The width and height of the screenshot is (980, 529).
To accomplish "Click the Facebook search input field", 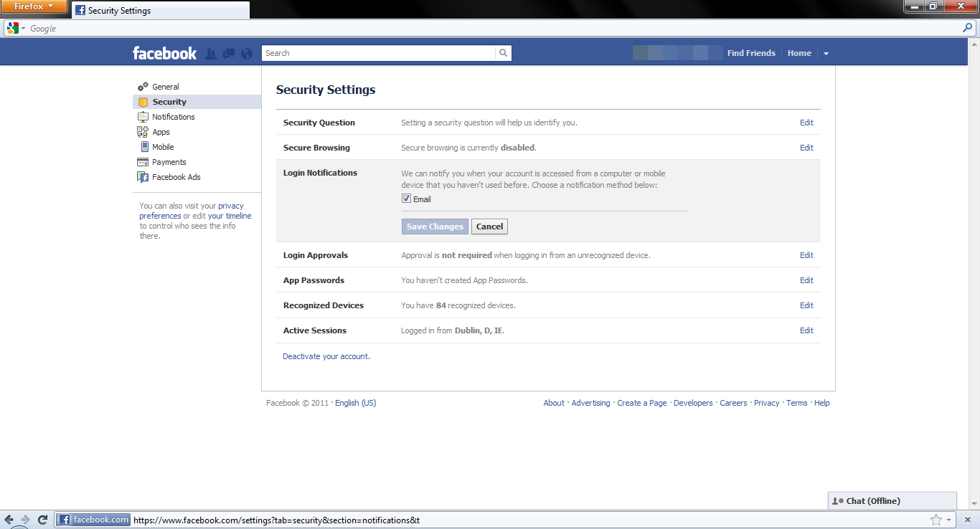I will pyautogui.click(x=378, y=53).
